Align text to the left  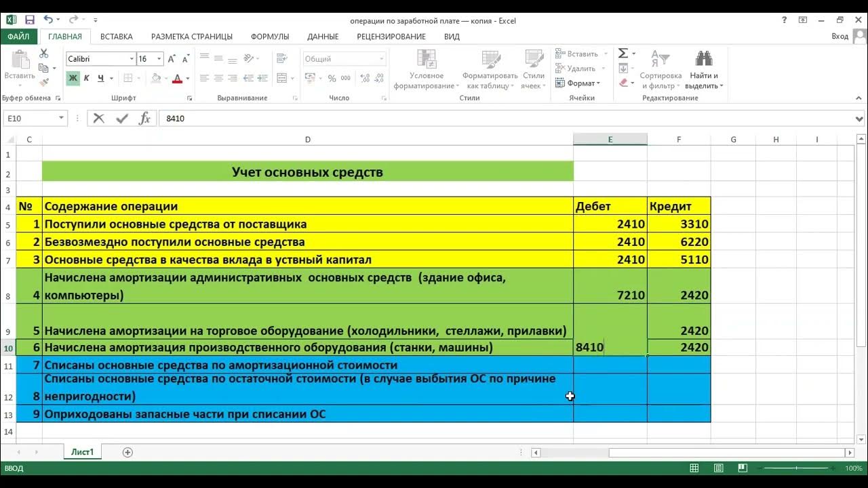point(204,79)
